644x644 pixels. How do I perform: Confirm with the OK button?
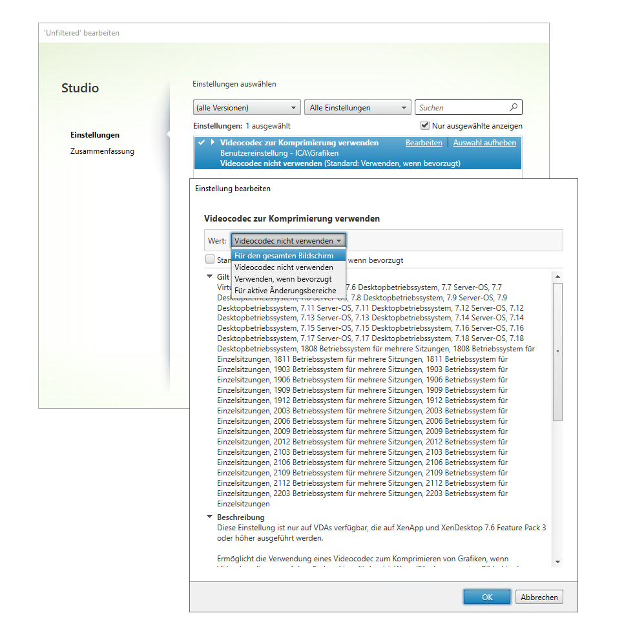click(x=487, y=597)
